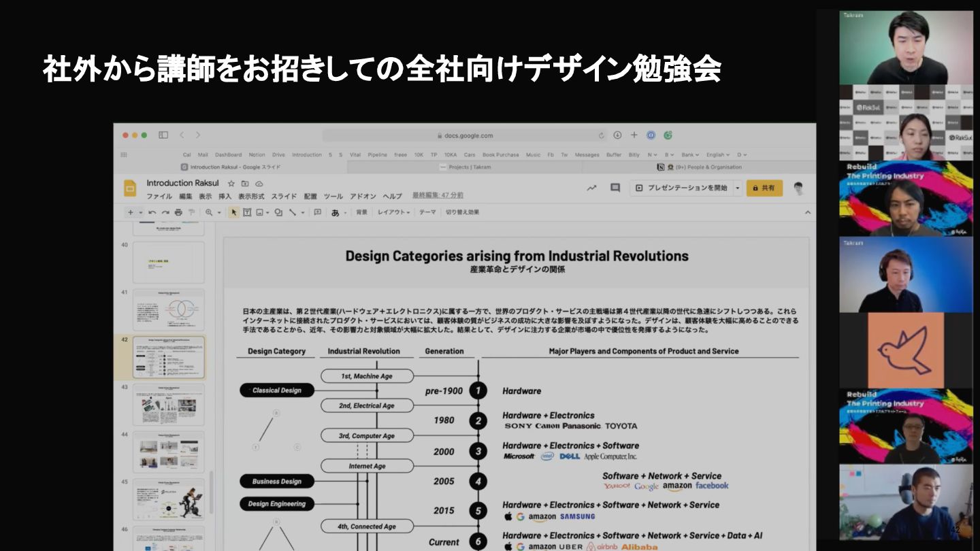Collapse the toolbar with chevron up

pyautogui.click(x=808, y=212)
